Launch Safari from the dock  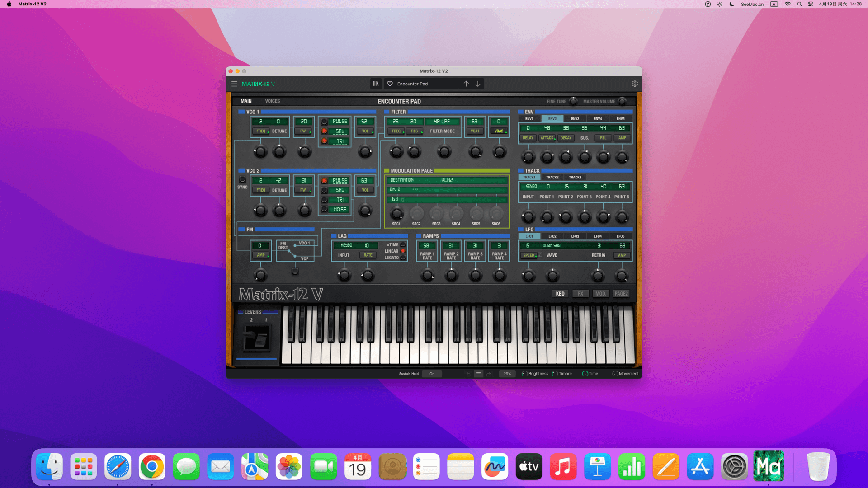pyautogui.click(x=118, y=467)
